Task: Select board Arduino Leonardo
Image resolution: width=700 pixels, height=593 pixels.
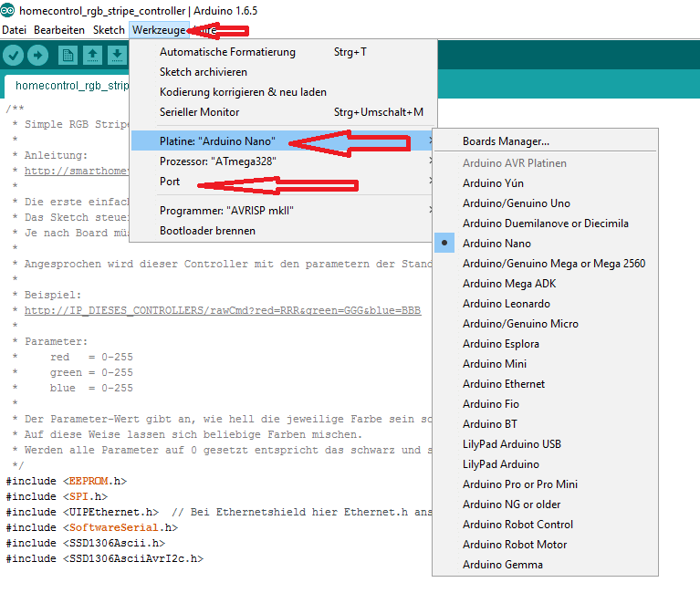Action: pyautogui.click(x=545, y=304)
